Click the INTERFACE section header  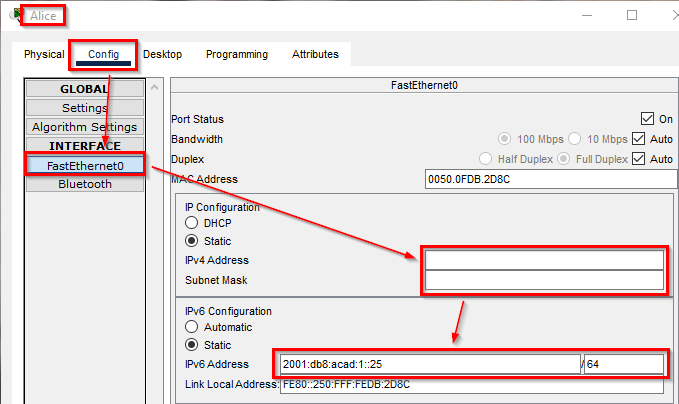85,145
